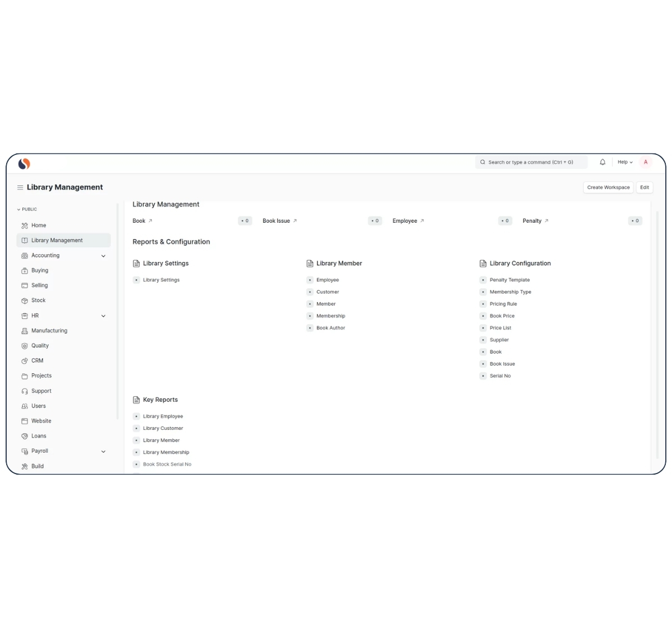The height and width of the screenshot is (628, 672).
Task: Open the Help dropdown menu
Action: (625, 162)
